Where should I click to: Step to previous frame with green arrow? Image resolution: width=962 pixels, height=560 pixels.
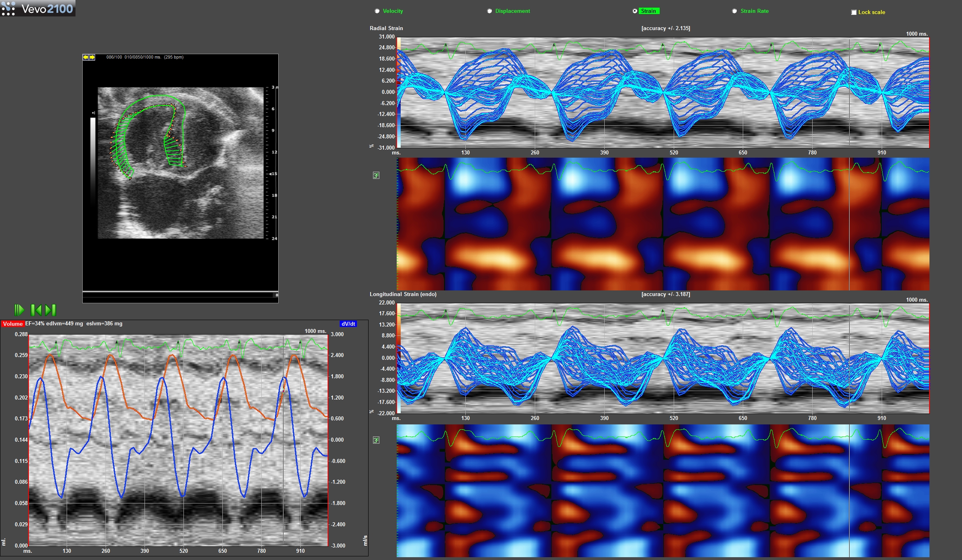(36, 310)
